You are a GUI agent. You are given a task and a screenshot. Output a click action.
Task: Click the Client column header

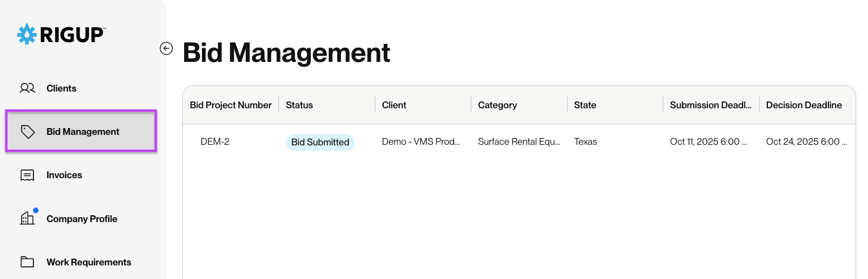coord(394,105)
